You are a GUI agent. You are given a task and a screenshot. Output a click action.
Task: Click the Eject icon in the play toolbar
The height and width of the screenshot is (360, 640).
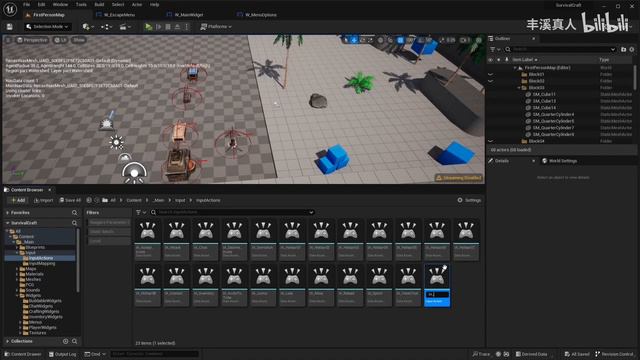point(177,27)
